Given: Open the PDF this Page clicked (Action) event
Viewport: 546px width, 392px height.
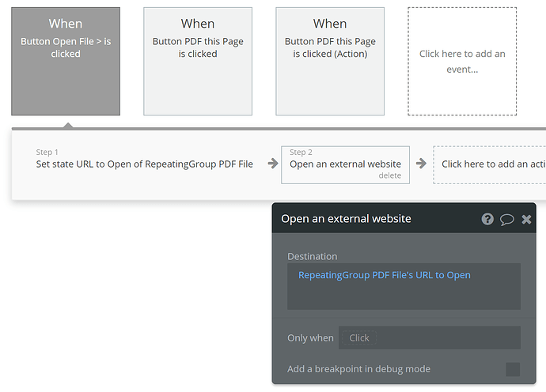Looking at the screenshot, I should 330,62.
